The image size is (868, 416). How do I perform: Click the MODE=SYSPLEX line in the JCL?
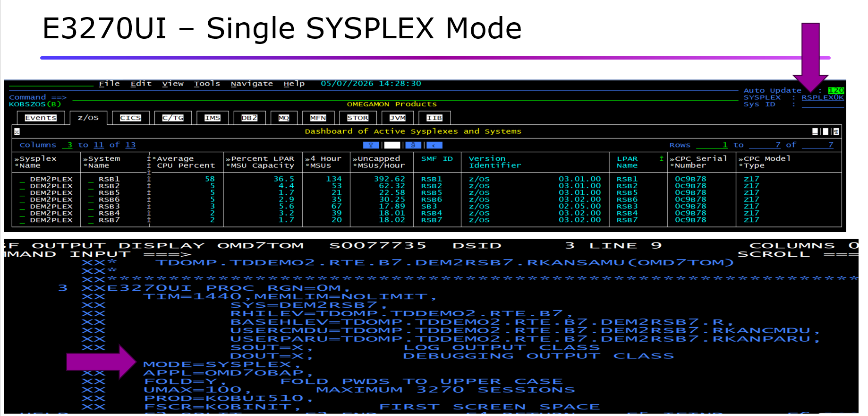tap(221, 364)
